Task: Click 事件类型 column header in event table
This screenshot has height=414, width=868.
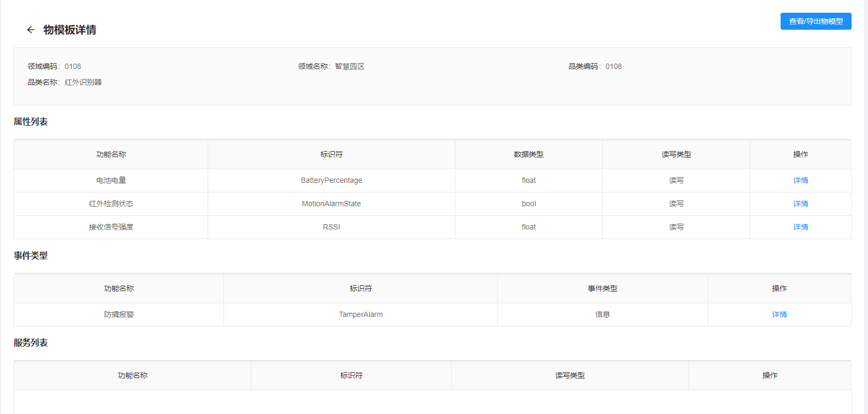Action: point(603,288)
